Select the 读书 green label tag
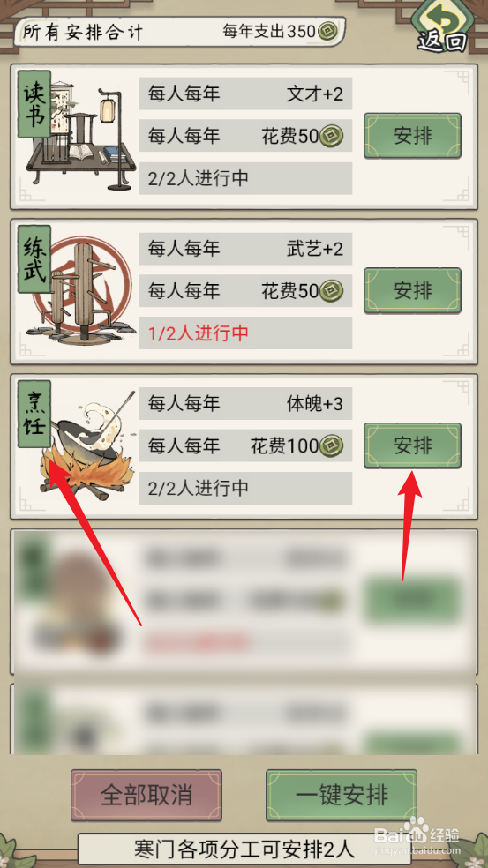The image size is (488, 868). point(34,104)
